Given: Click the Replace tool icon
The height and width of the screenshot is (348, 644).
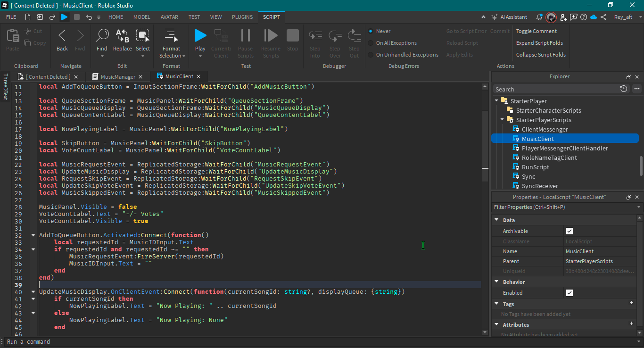Looking at the screenshot, I should point(122,36).
